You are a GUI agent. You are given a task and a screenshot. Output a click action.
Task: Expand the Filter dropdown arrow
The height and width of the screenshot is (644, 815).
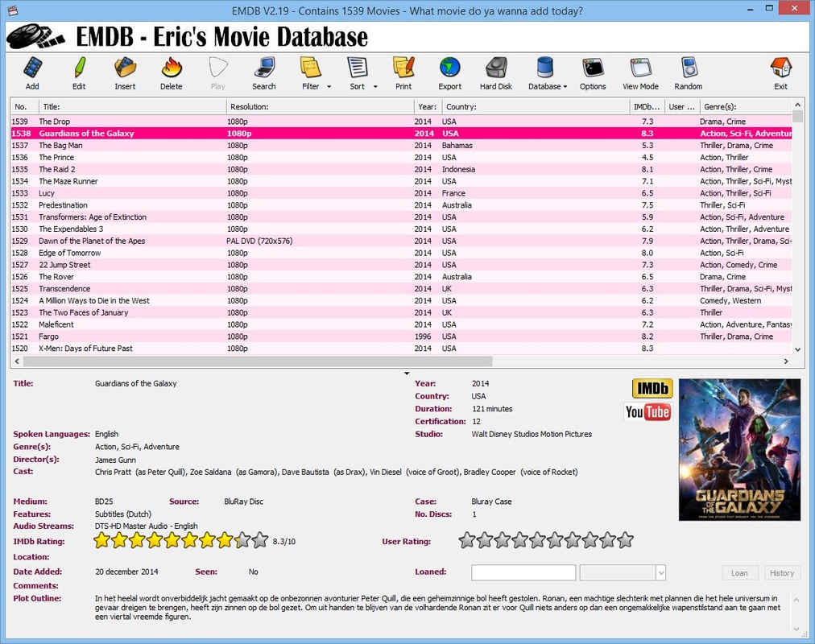tap(329, 87)
